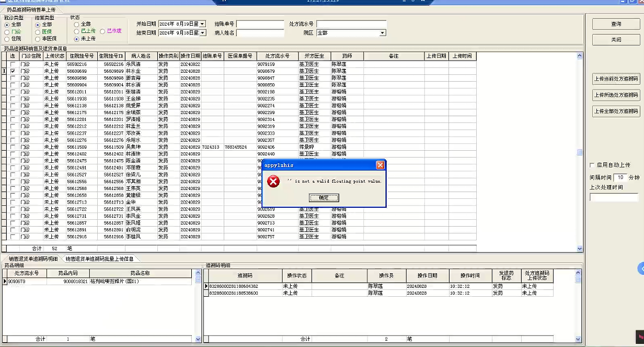
Task: Tick checkbox for row 56609898
Action: coord(13,78)
